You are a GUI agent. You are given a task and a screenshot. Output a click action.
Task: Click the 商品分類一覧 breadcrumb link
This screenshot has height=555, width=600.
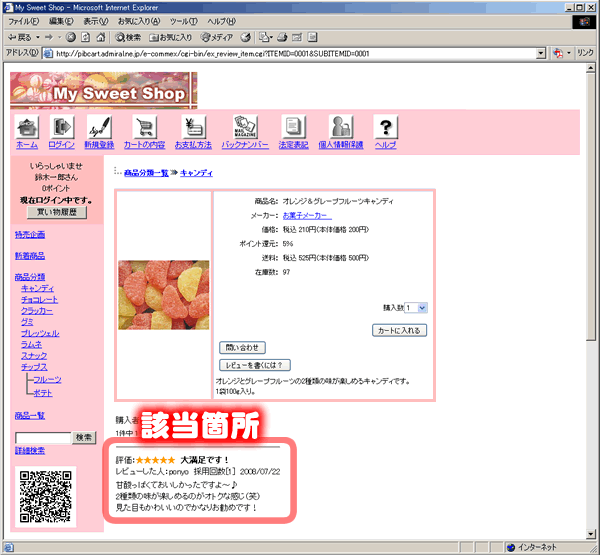(x=146, y=173)
